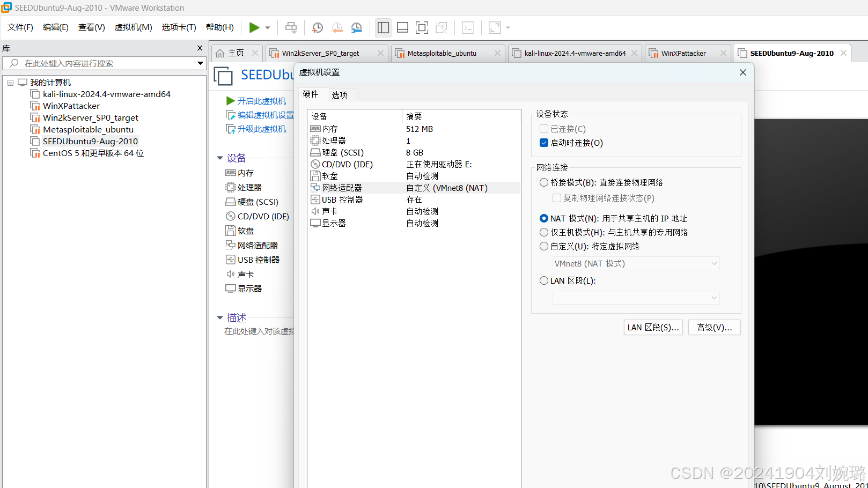Screen dimensions: 868x488
Task: Click the green power-on play toolbar icon
Action: pos(254,27)
